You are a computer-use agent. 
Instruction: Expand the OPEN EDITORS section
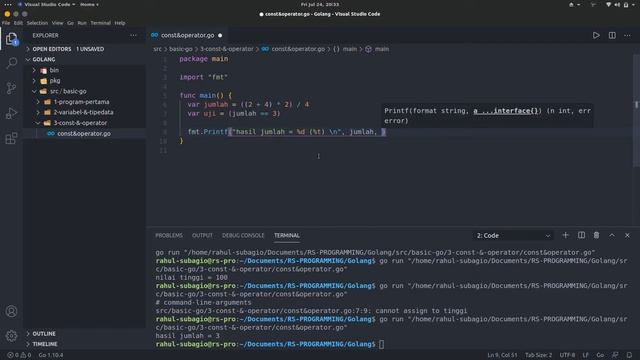pos(68,49)
